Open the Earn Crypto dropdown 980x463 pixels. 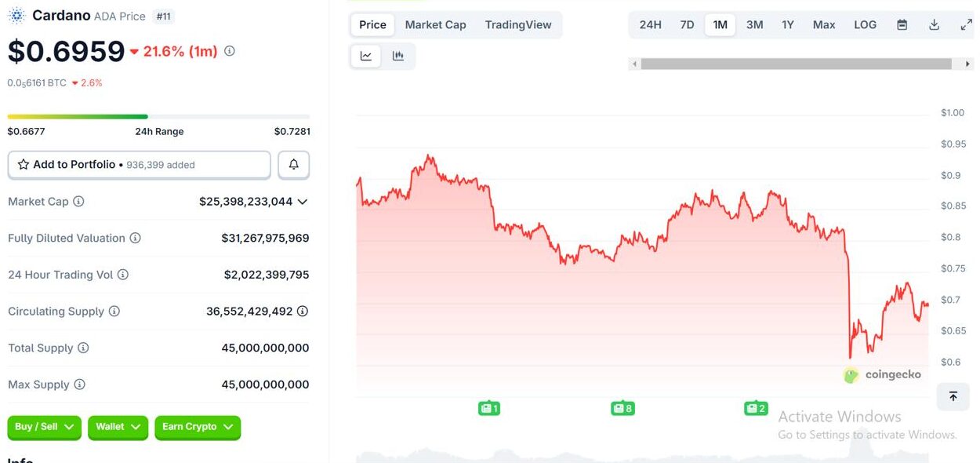(x=198, y=427)
